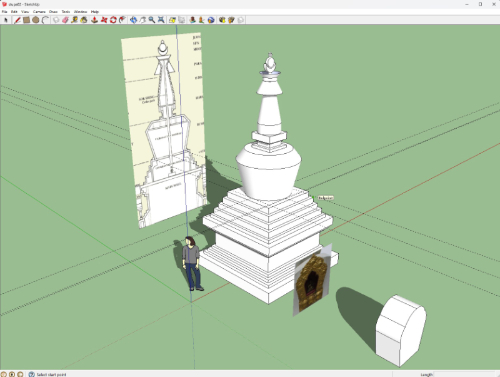Activate the red Move tool

coord(104,20)
